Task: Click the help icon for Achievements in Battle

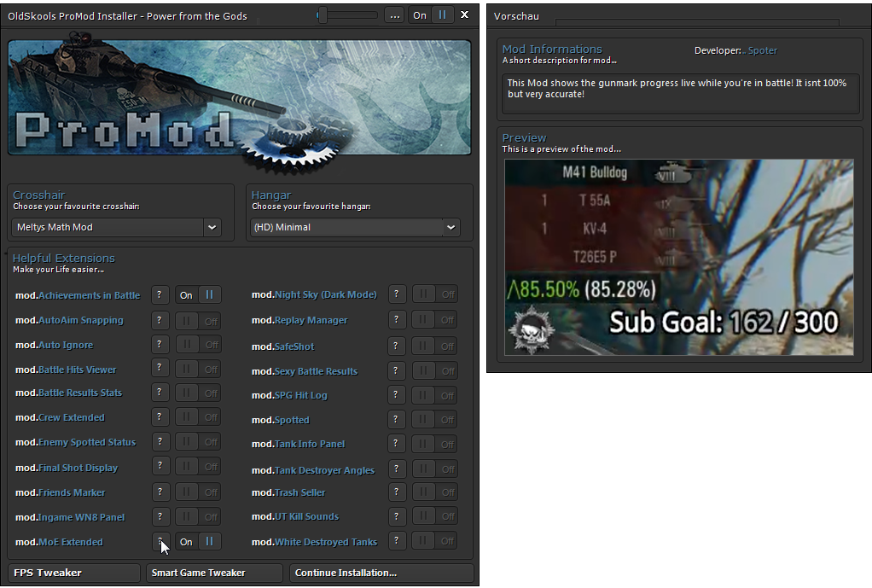Action: 160,295
